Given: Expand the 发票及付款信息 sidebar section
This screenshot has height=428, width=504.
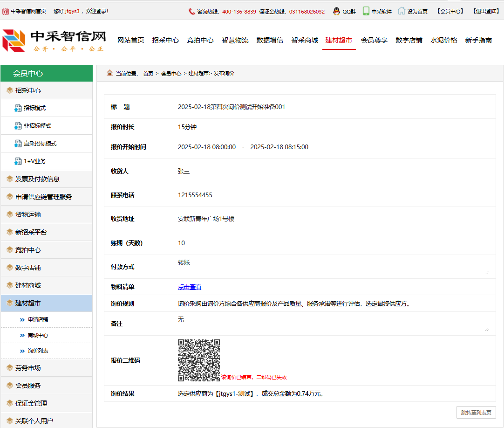Looking at the screenshot, I should click(x=47, y=179).
